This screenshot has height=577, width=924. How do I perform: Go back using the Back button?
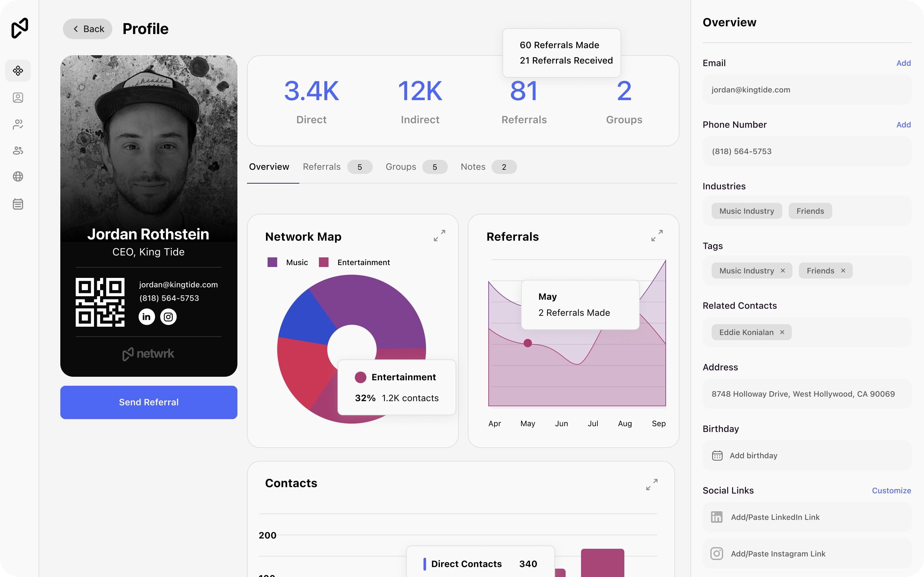click(x=88, y=29)
